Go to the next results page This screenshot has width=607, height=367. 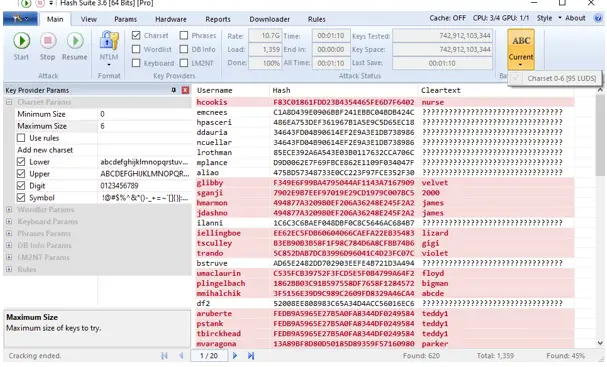[x=235, y=355]
